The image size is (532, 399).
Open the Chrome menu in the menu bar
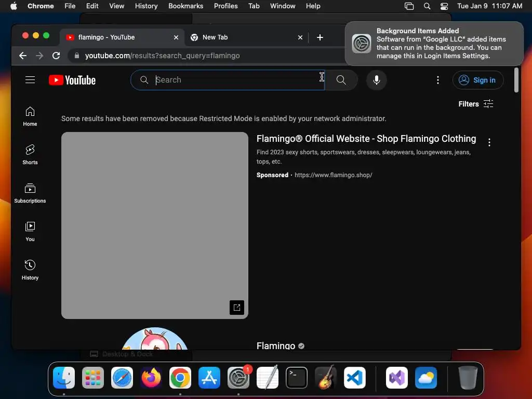pyautogui.click(x=41, y=6)
